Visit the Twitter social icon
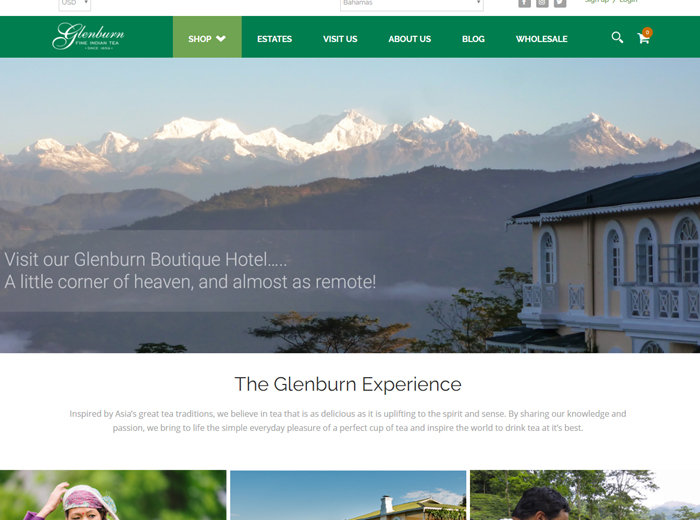 coord(560,3)
